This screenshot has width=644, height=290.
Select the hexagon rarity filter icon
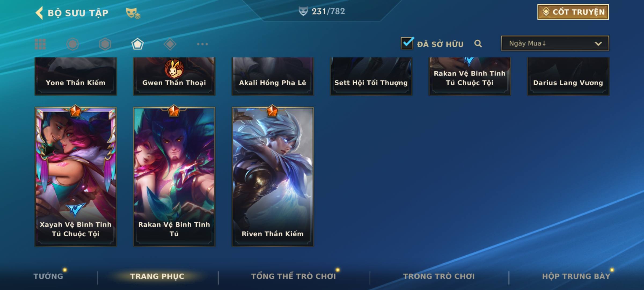105,44
